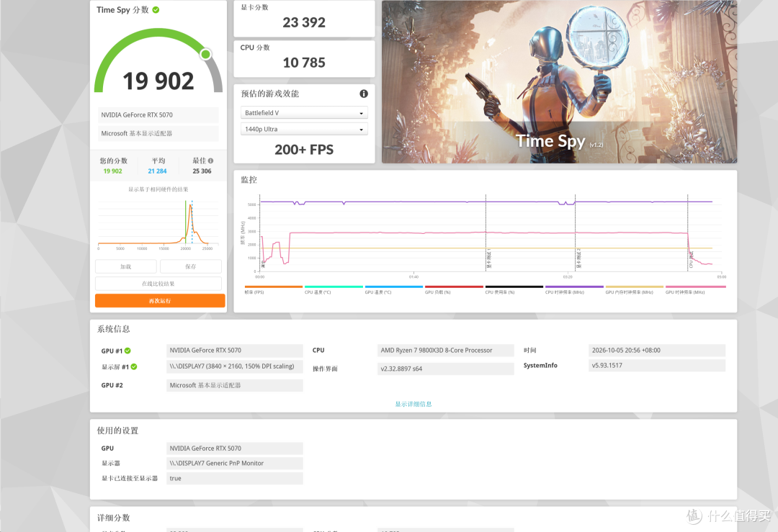The image size is (778, 532).
Task: Toggle the pink GPU 时钟频率 (MHz) legend swatch
Action: tap(696, 287)
